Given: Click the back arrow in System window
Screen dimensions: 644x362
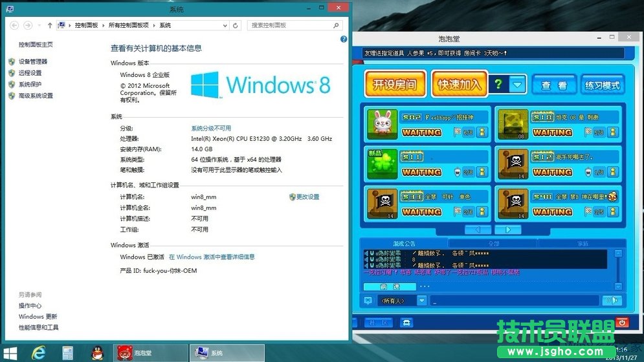Looking at the screenshot, I should click(14, 25).
